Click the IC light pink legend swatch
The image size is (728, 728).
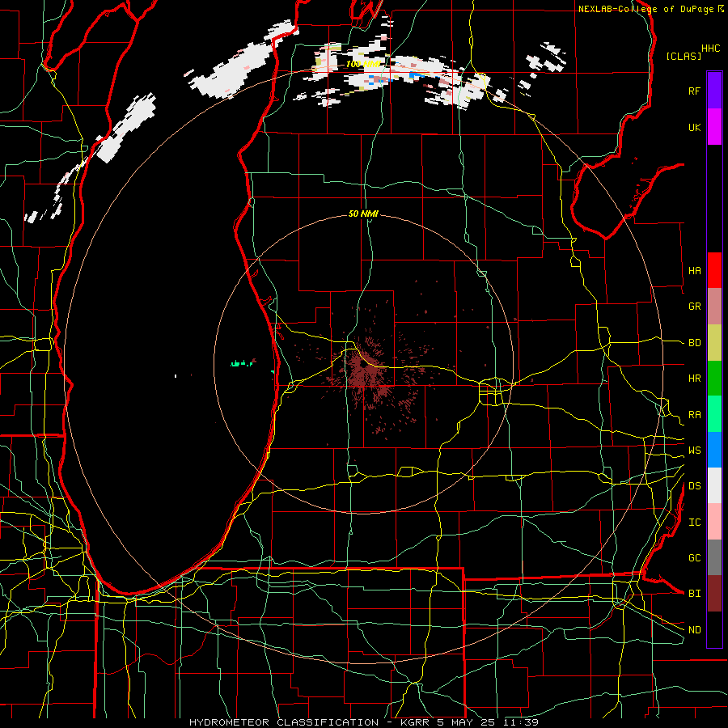[714, 522]
